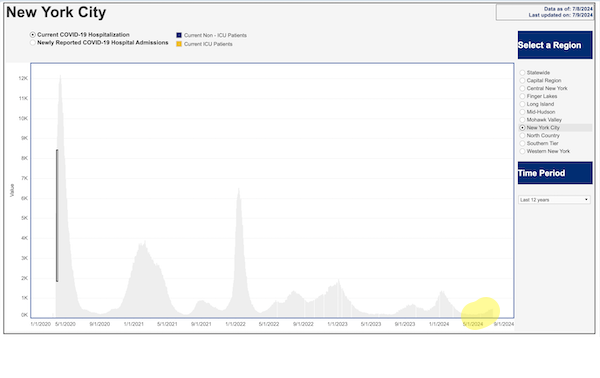This screenshot has width=600, height=378.
Task: Click the Current ICU Patients yellow legend swatch
Action: pyautogui.click(x=179, y=44)
